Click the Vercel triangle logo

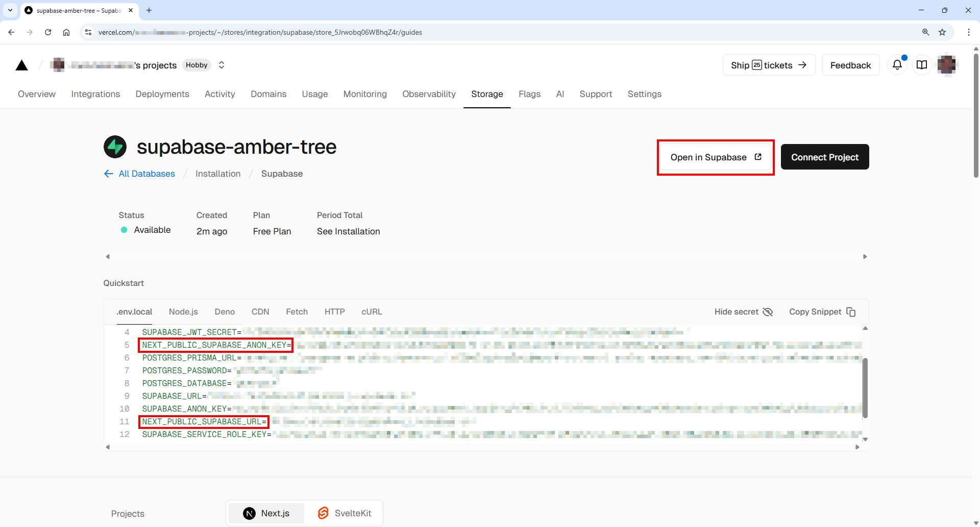point(22,65)
